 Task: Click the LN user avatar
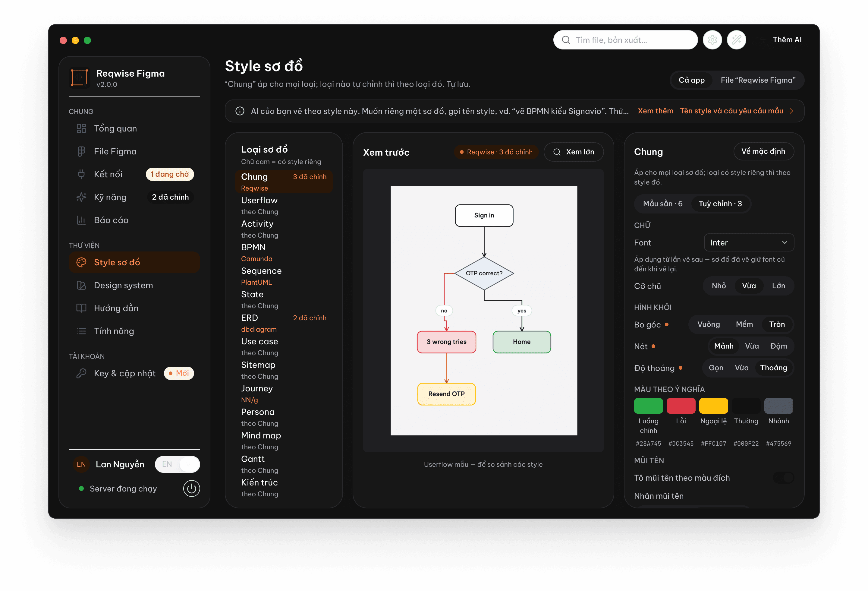81,464
